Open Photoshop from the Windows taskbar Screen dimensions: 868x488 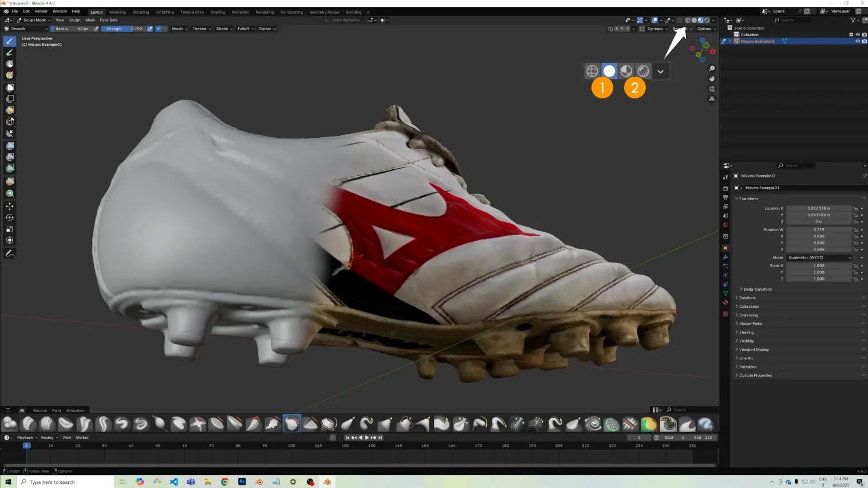(242, 482)
